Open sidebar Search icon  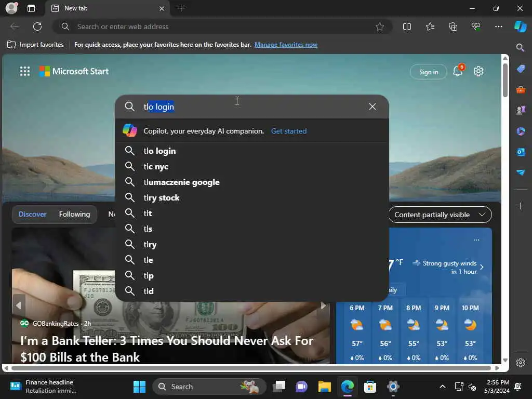point(520,47)
